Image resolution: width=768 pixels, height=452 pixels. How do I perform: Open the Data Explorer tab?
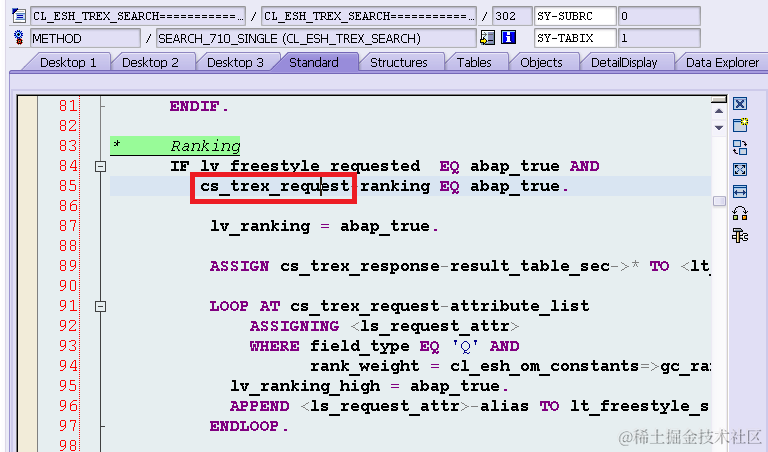[x=722, y=63]
